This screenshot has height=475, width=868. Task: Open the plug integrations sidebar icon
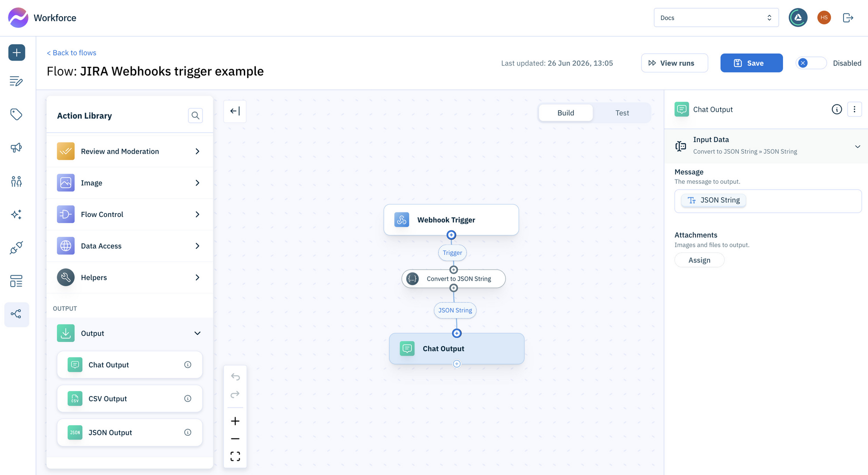pyautogui.click(x=16, y=248)
